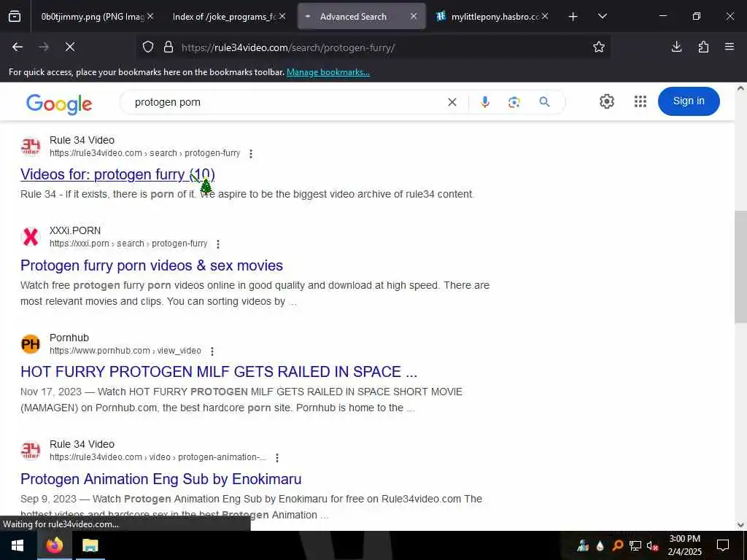This screenshot has height=560, width=747.
Task: Expand the list all tabs chevron
Action: coord(603,17)
